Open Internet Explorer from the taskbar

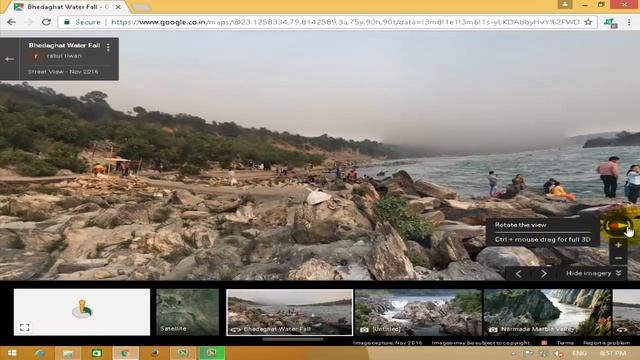pos(40,353)
